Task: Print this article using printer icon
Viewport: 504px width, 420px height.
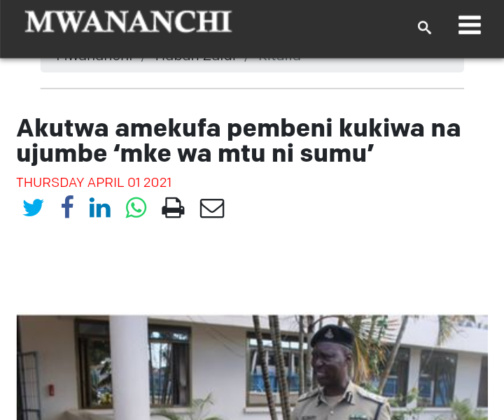Action: (x=174, y=208)
